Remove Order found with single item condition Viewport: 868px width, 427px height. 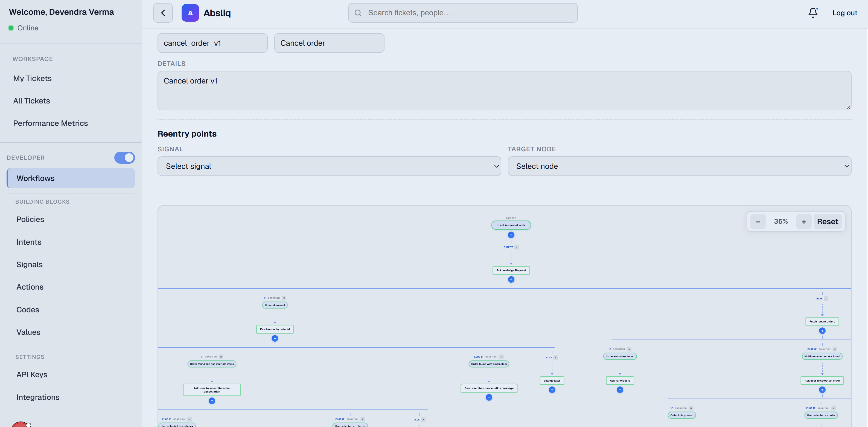tap(501, 357)
